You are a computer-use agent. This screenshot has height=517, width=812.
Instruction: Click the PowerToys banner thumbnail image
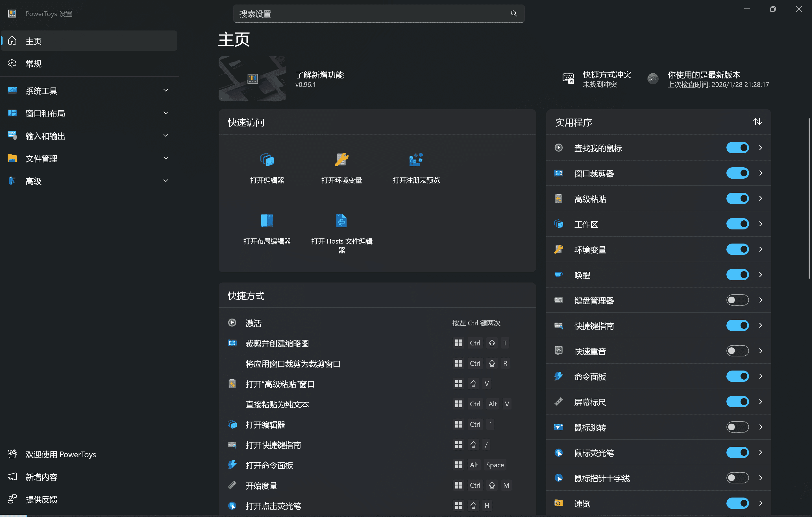(x=252, y=78)
